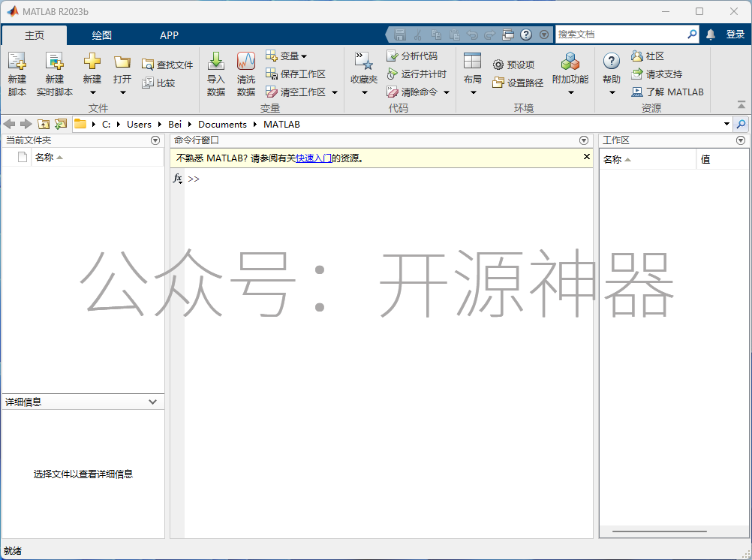Click the MATLAB path segment
The image size is (752, 560).
coord(282,125)
